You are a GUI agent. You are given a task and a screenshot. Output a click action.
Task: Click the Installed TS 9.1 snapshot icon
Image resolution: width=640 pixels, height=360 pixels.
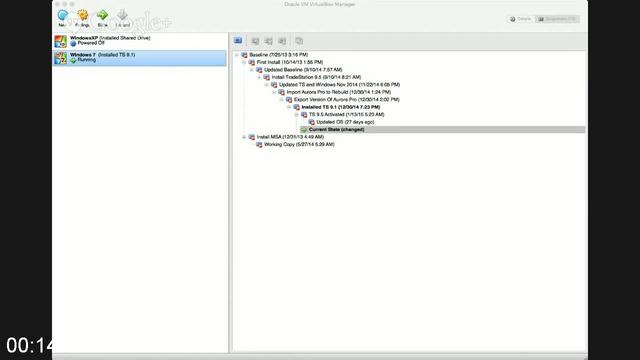pos(297,107)
